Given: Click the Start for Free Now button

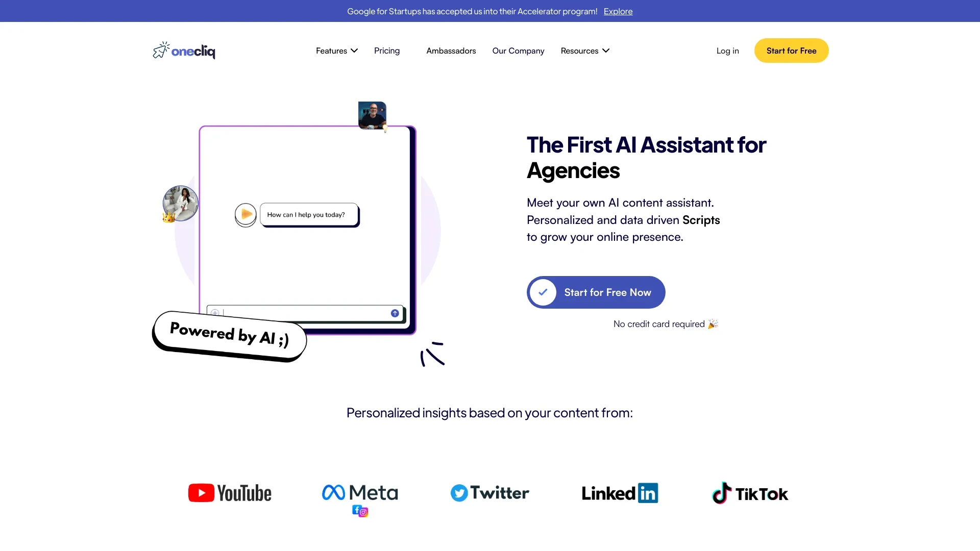Looking at the screenshot, I should (596, 292).
